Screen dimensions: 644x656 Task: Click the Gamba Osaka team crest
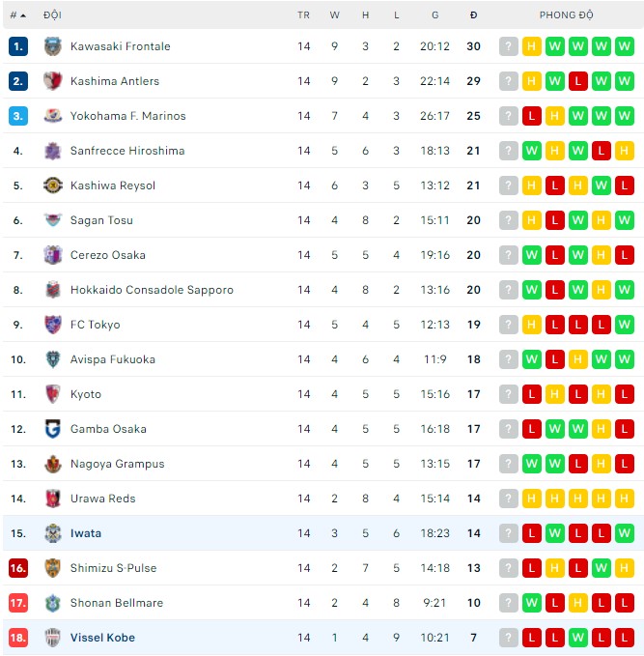[53, 429]
